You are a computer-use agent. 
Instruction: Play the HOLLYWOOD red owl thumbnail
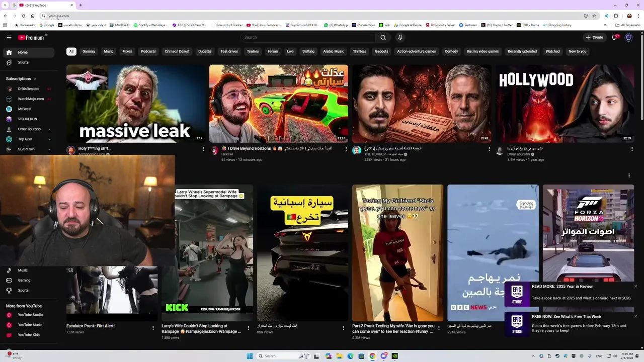point(565,104)
